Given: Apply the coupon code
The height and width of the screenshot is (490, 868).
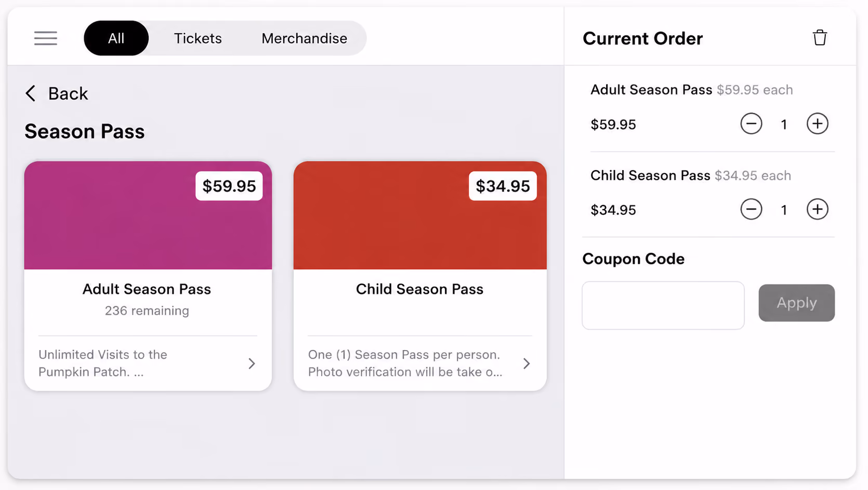Looking at the screenshot, I should [796, 303].
